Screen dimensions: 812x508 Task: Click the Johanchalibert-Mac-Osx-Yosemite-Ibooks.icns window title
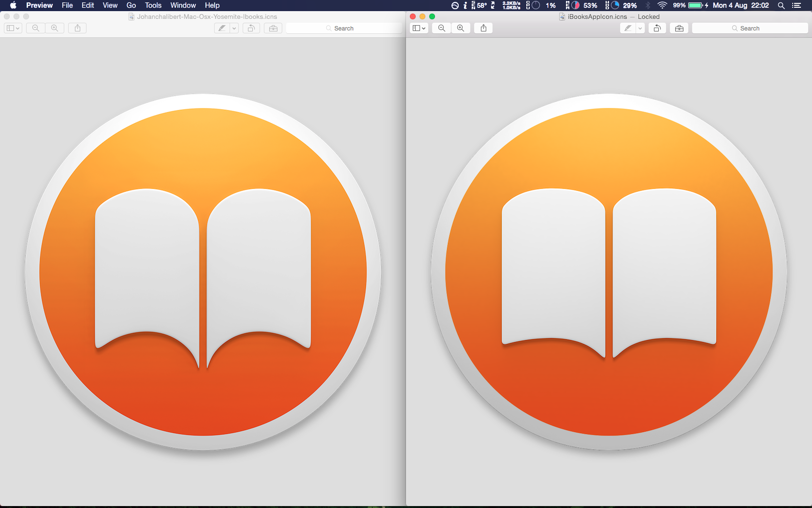click(x=207, y=16)
